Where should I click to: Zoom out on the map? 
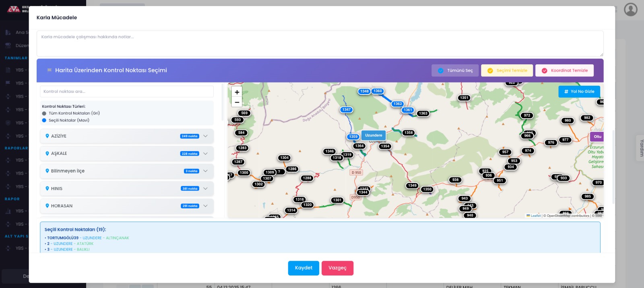237,102
